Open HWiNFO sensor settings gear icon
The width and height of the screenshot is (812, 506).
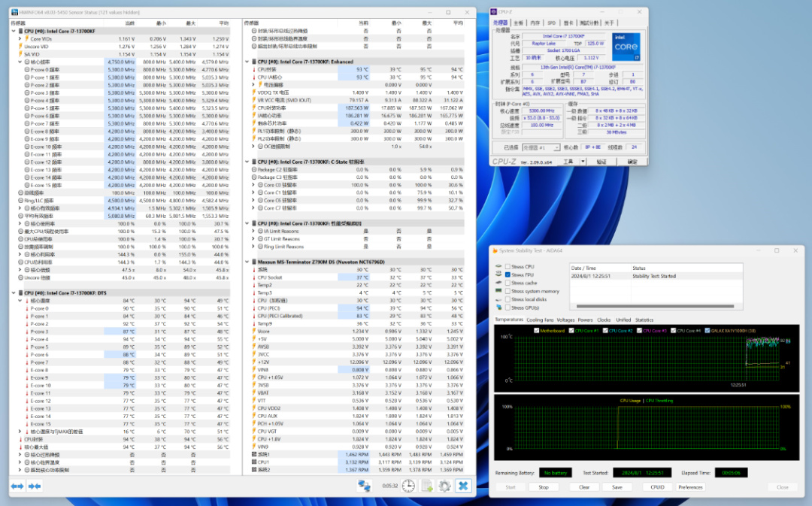444,486
